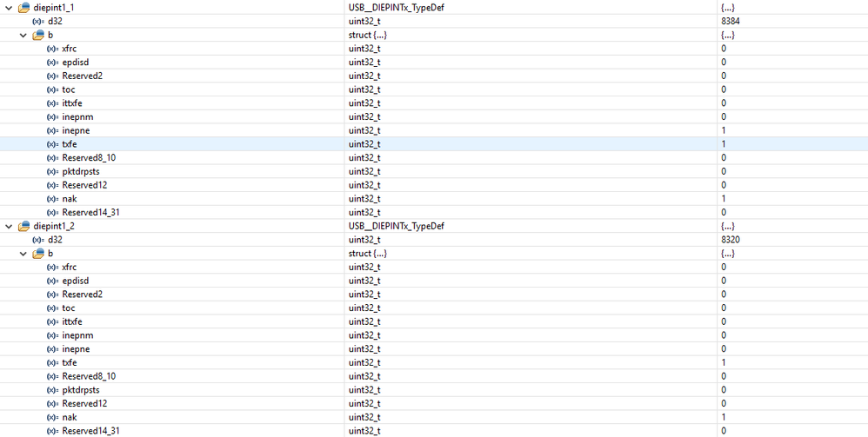Click the variable icon of nak in diepint1_2

click(52, 417)
